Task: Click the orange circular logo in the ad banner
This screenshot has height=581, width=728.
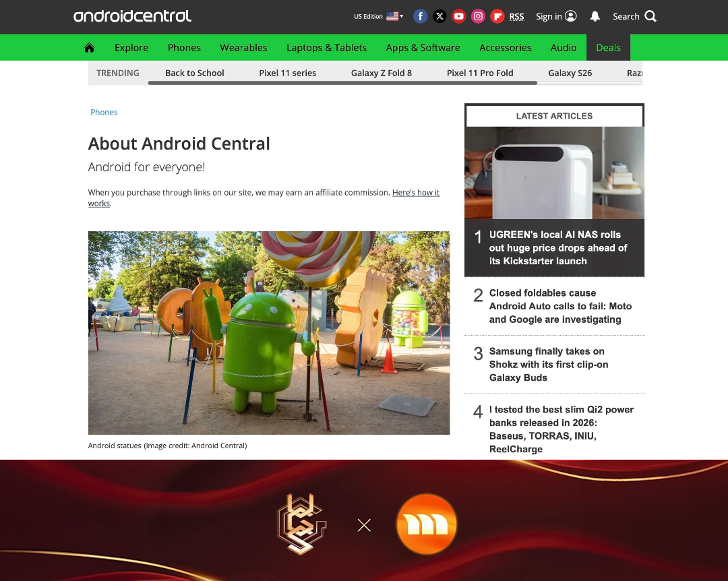Action: [426, 524]
